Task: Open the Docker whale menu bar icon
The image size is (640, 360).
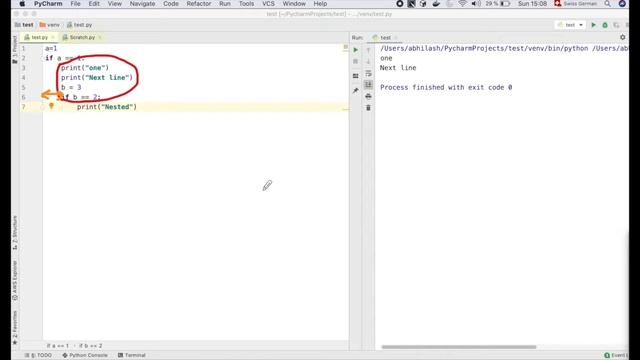Action: pyautogui.click(x=436, y=4)
